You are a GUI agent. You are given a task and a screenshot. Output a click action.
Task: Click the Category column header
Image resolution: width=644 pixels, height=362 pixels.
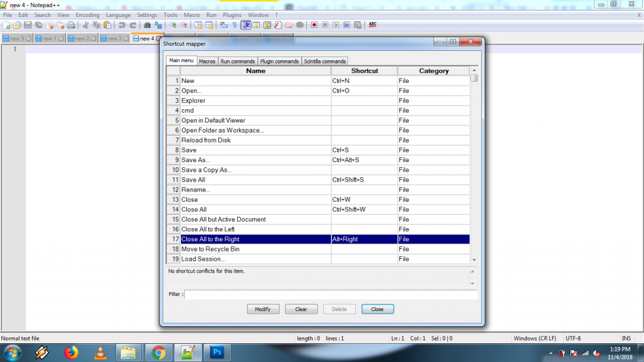coord(434,71)
